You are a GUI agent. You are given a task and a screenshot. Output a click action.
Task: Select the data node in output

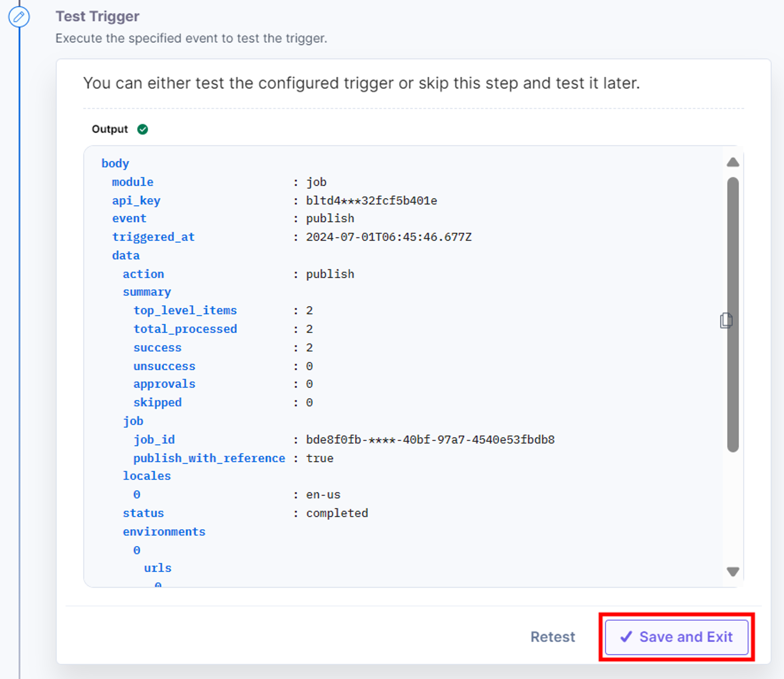[126, 255]
